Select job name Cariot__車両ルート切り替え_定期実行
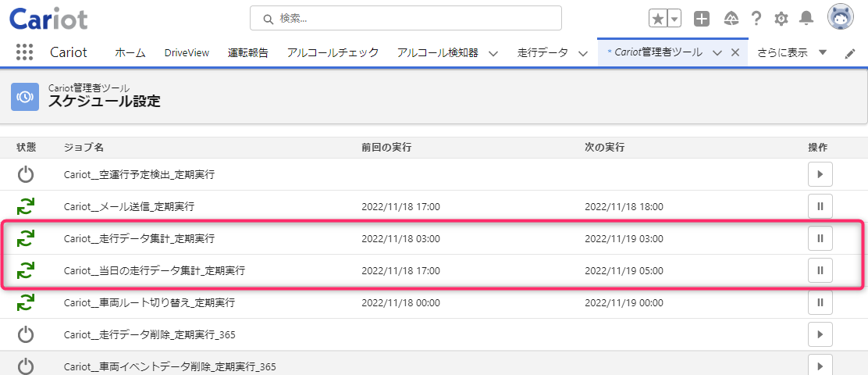The width and height of the screenshot is (868, 375). tap(149, 303)
